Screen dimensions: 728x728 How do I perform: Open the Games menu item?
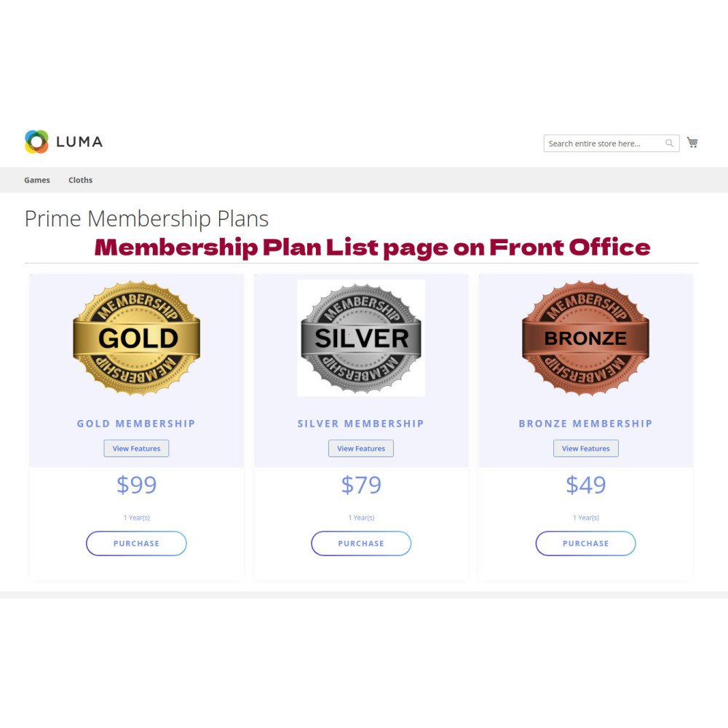tap(37, 180)
